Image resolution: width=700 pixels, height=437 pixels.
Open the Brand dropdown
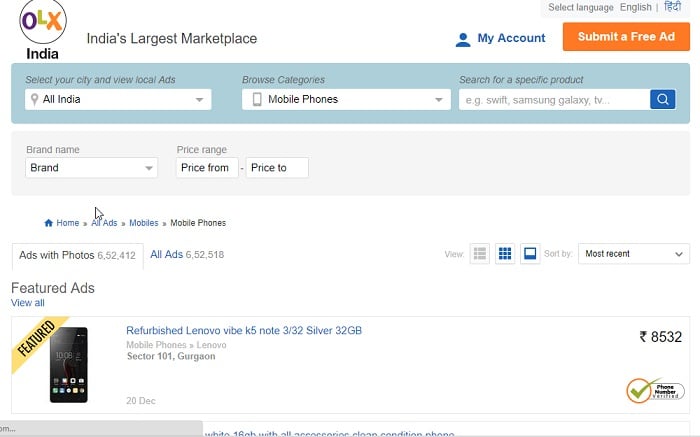pos(92,168)
